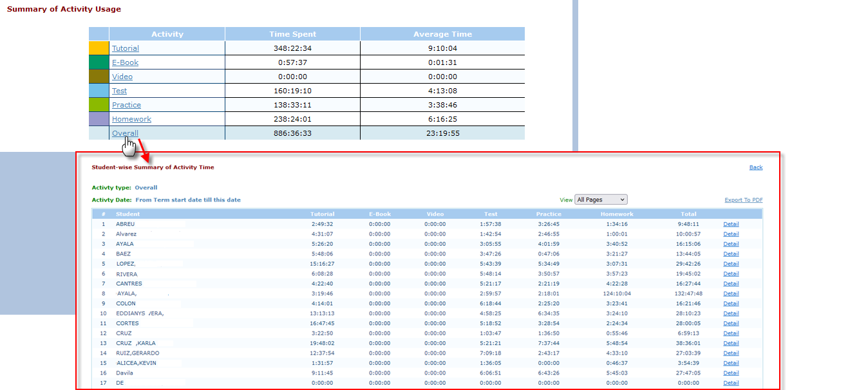Open the Test activity link
This screenshot has width=868, height=390.
click(x=119, y=91)
